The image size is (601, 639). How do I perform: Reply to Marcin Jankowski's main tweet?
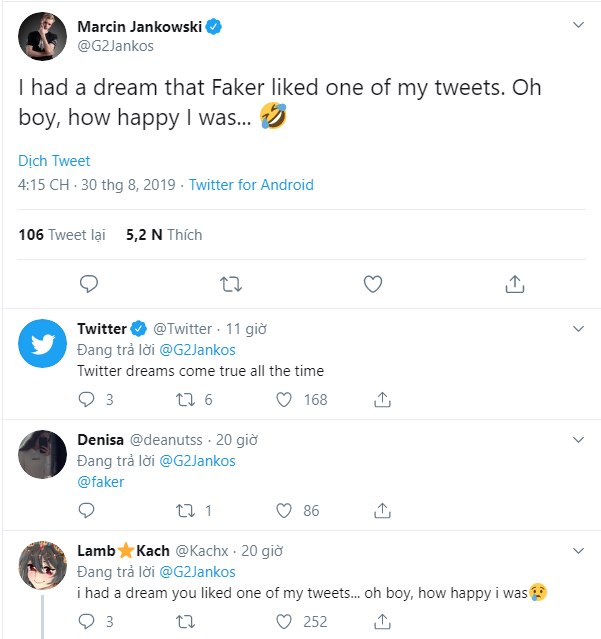click(89, 284)
